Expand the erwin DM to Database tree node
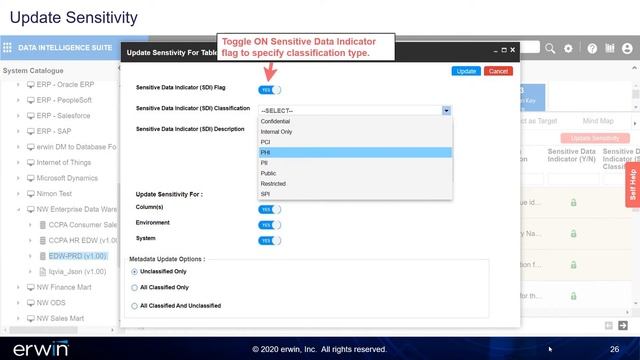Viewport: 640px width, 360px height. click(18, 147)
